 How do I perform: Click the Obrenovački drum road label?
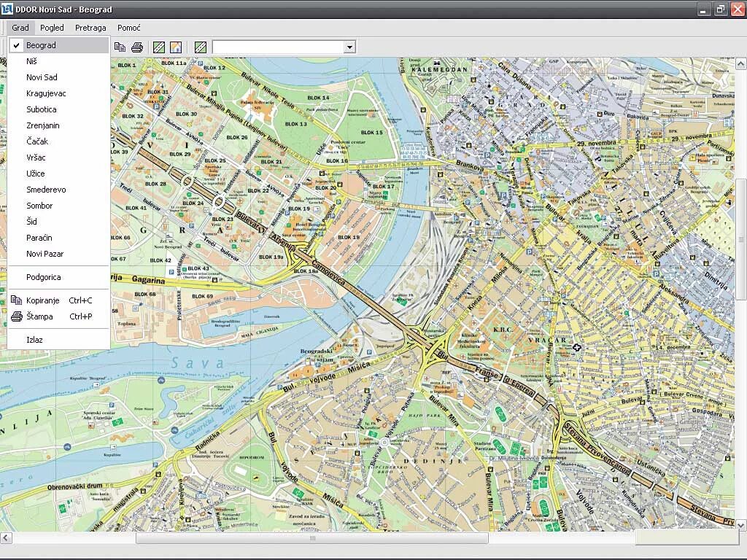pos(75,486)
